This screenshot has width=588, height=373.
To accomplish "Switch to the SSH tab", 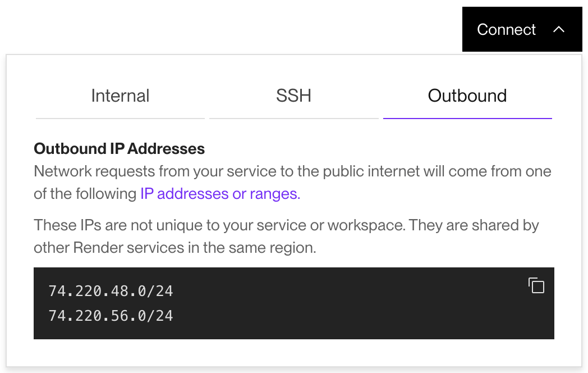I will [x=294, y=95].
